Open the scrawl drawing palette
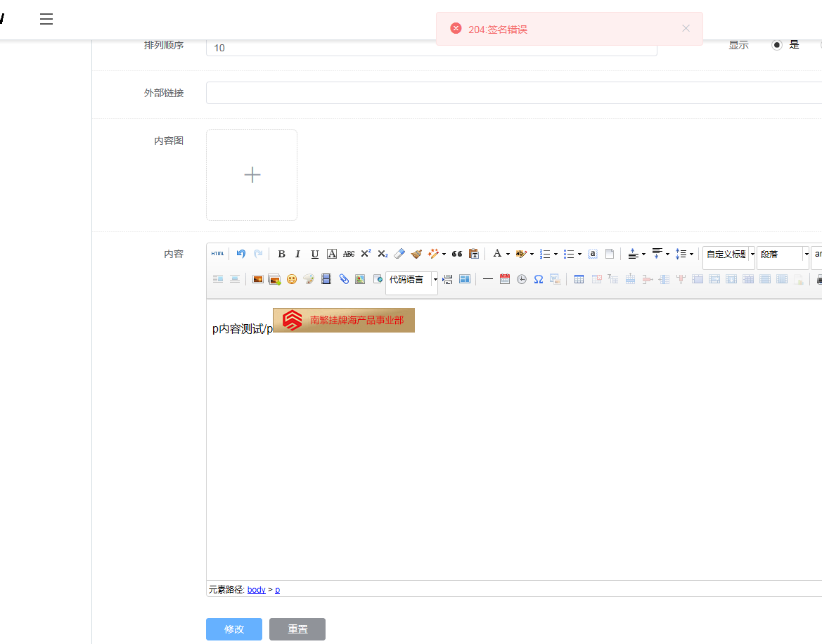This screenshot has height=644, width=822. pos(309,279)
